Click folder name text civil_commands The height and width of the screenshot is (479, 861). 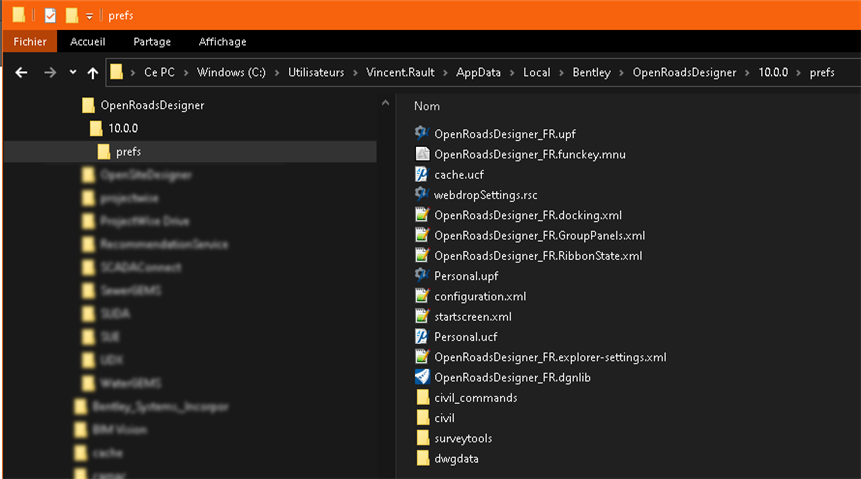click(x=476, y=398)
